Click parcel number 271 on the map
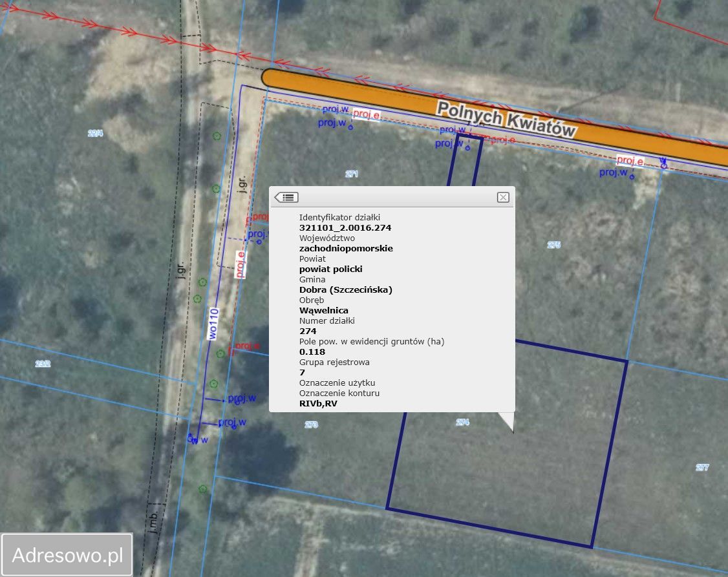 point(352,174)
